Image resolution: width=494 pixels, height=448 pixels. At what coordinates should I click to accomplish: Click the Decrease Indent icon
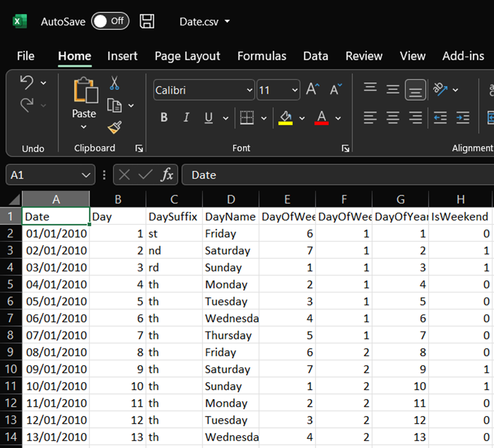click(440, 118)
